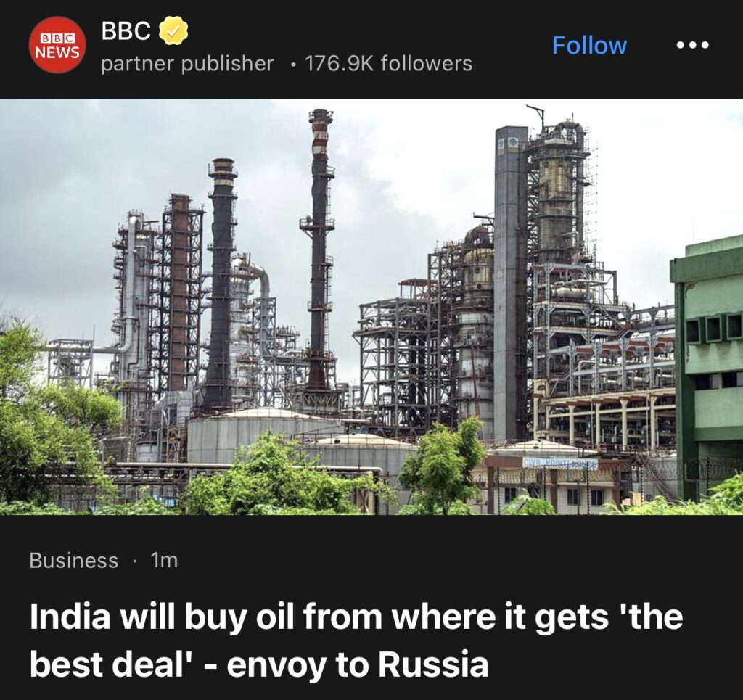The width and height of the screenshot is (743, 700).
Task: Open the three-dot more options menu
Action: (692, 45)
